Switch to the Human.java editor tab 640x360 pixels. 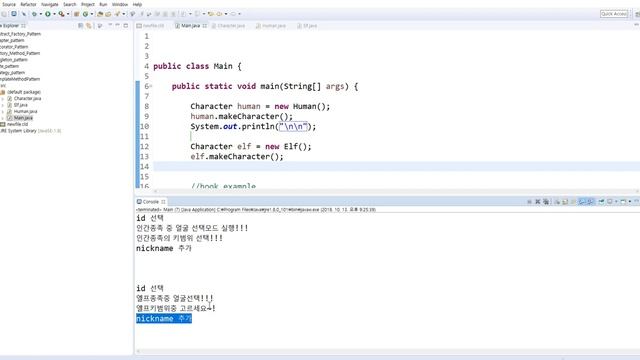[271, 26]
